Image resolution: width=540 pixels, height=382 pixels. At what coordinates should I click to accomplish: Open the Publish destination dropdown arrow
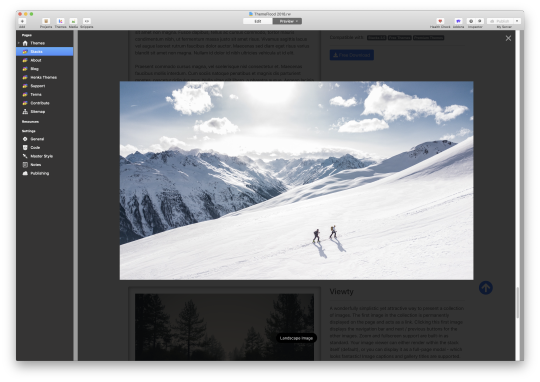point(517,21)
